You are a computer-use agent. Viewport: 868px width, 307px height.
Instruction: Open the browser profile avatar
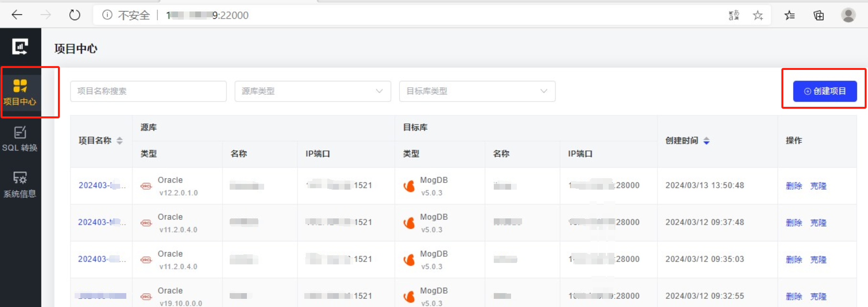pos(848,15)
